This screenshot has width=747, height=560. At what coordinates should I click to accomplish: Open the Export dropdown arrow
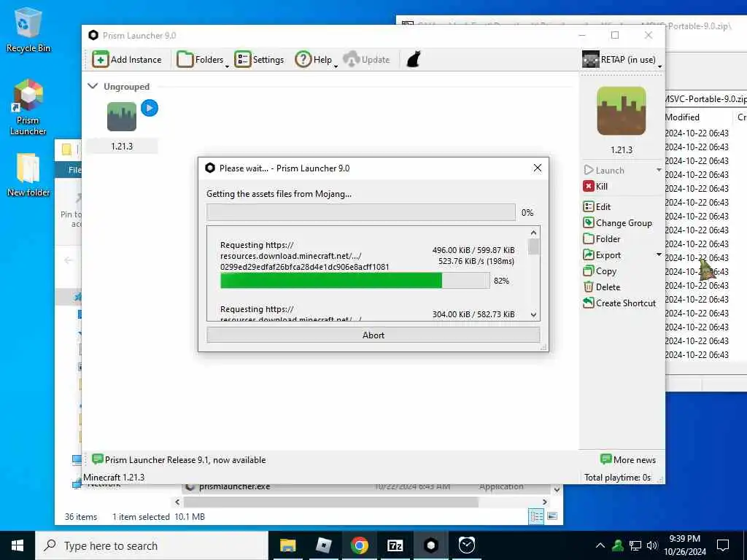click(x=659, y=254)
